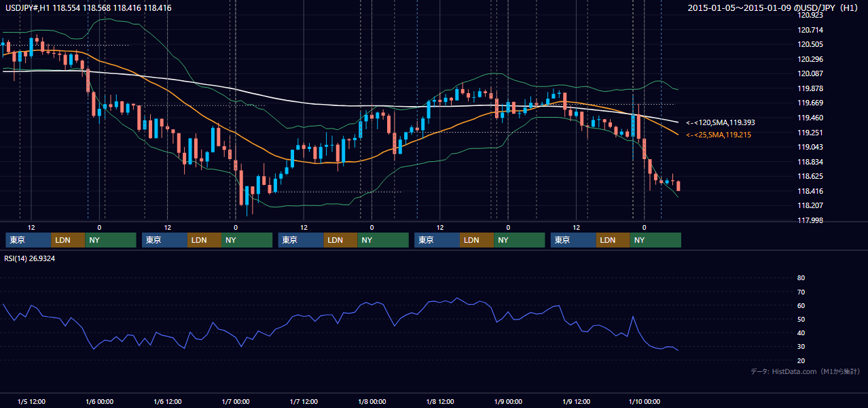Click the 118.834 price axis label
This screenshot has width=868, height=408.
tap(812, 162)
